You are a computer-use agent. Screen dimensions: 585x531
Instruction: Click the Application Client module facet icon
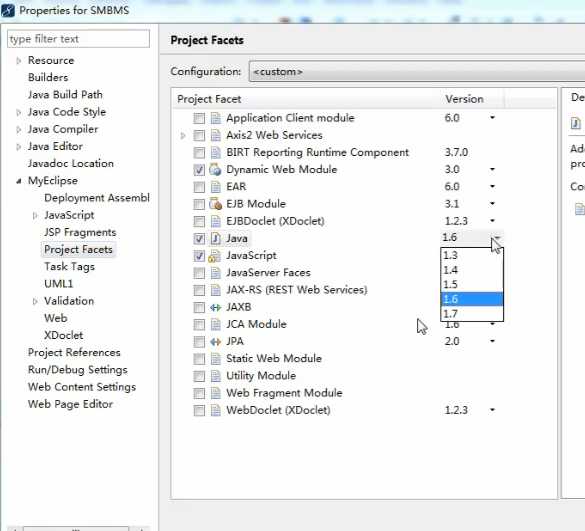(215, 118)
